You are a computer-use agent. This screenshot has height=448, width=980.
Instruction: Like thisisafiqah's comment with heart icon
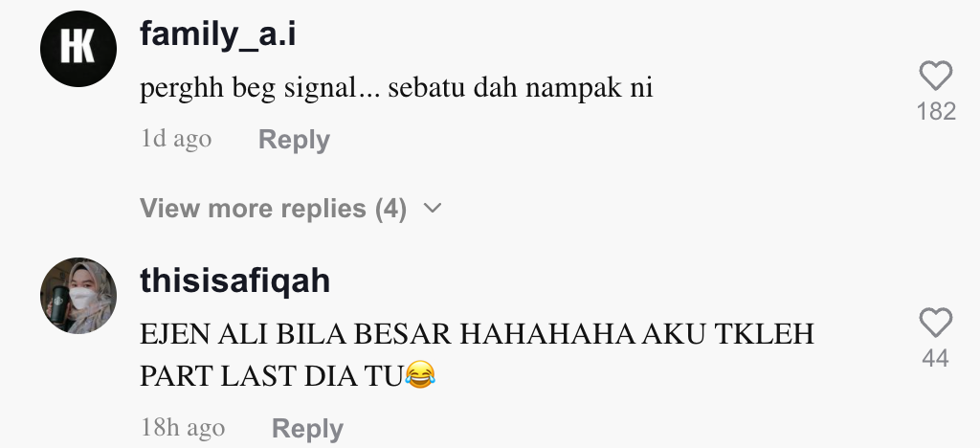click(x=936, y=323)
